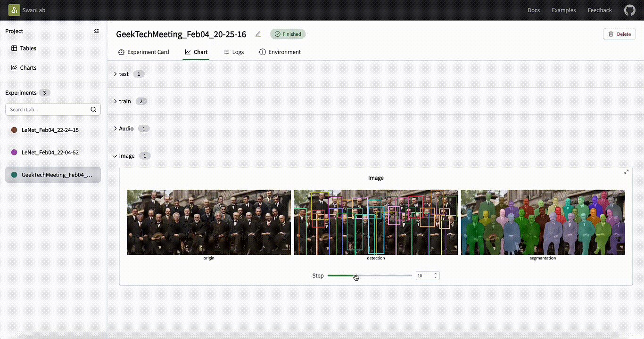Click the search magnifier icon
Viewport: 644px width, 339px height.
pyautogui.click(x=93, y=109)
